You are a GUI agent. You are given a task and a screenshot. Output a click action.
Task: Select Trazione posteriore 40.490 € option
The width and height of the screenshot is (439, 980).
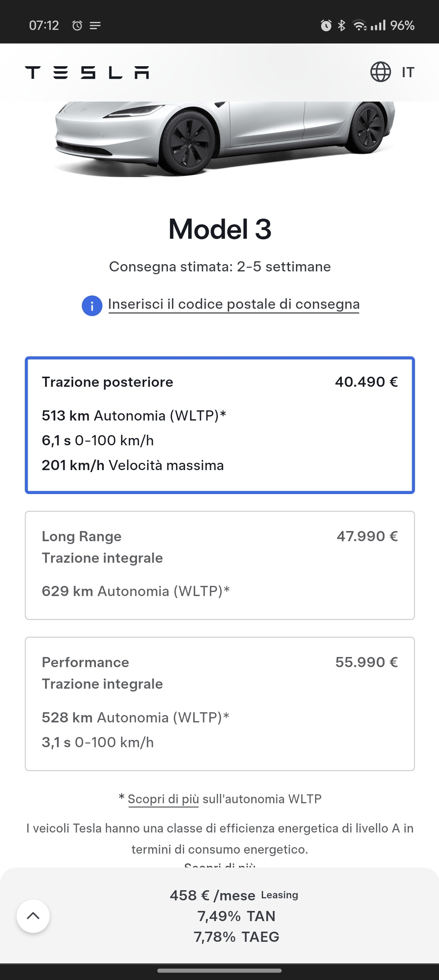pos(220,425)
